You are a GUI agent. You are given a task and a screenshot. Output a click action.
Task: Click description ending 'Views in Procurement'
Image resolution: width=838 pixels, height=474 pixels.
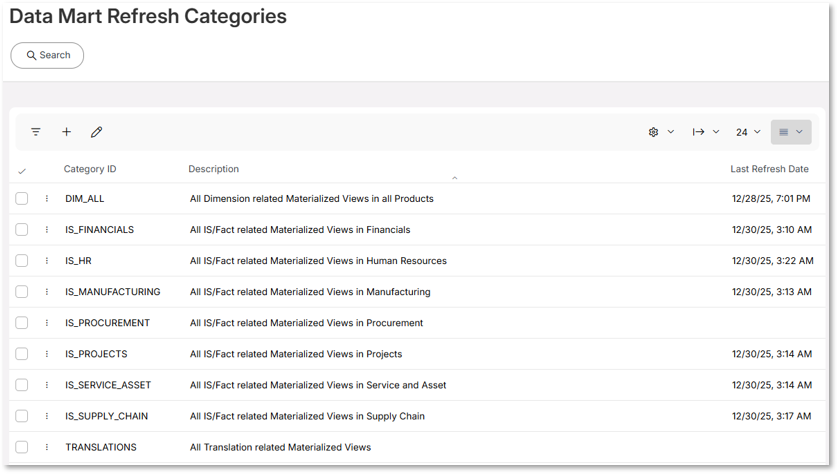pyautogui.click(x=306, y=323)
